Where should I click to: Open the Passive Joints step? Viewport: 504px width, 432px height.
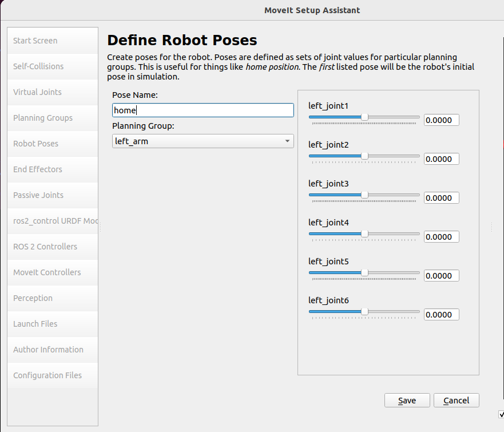click(x=53, y=195)
